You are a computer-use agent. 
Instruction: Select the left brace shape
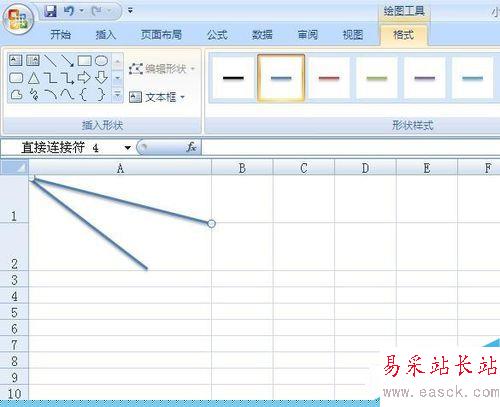84,95
